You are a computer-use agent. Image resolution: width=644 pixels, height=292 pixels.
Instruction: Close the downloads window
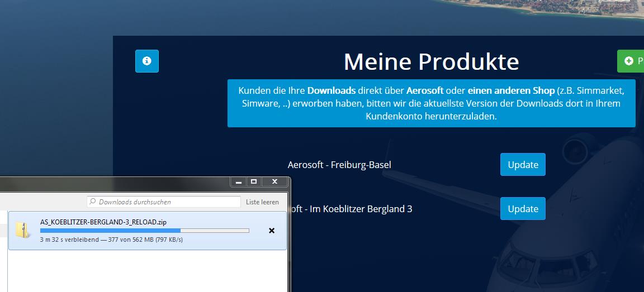pyautogui.click(x=275, y=181)
